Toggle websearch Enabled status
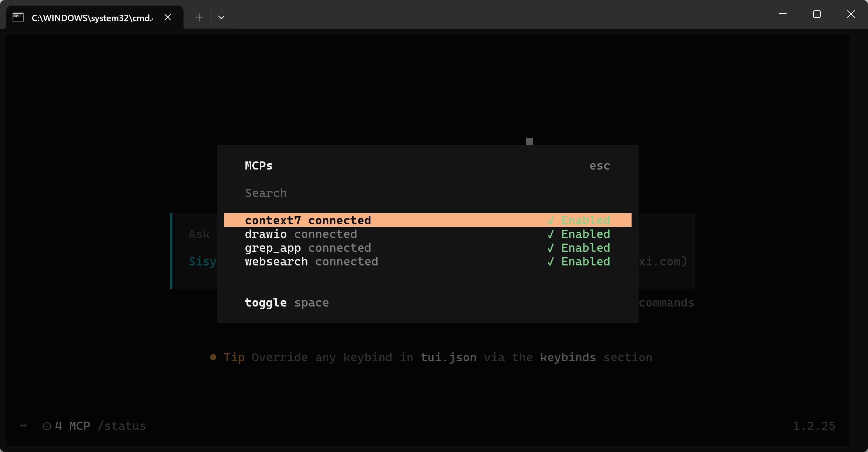Screen dimensions: 868x452 579,261
